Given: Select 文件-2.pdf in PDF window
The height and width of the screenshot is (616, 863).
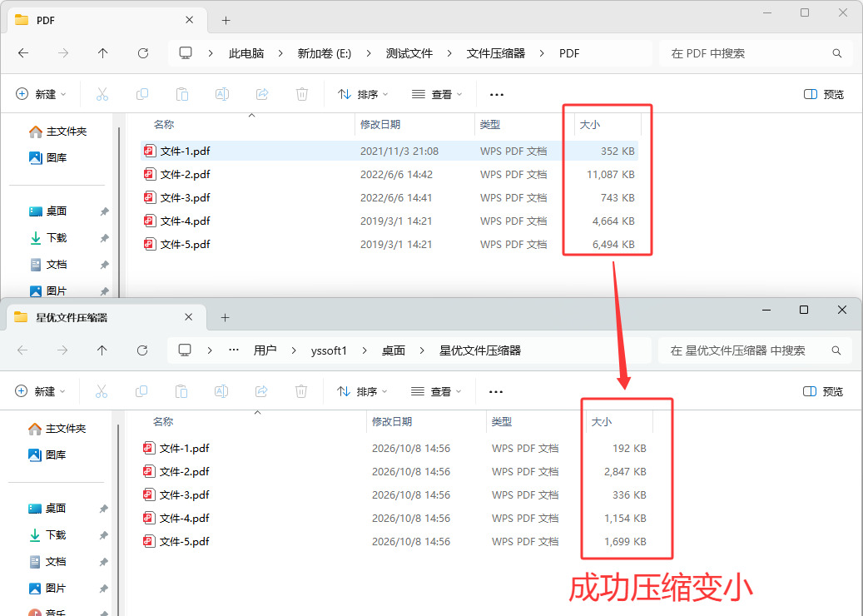Looking at the screenshot, I should coord(389,175).
